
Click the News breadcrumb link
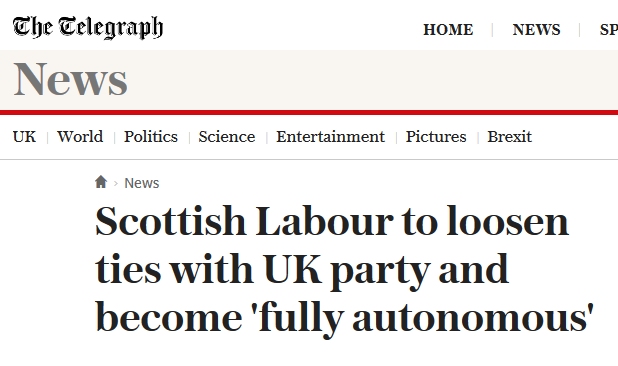[142, 183]
